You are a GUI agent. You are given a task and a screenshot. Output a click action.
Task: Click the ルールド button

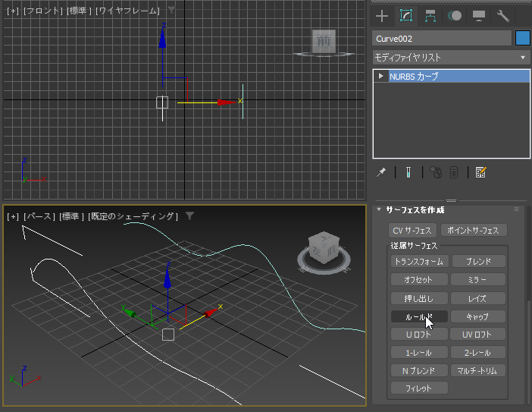419,316
